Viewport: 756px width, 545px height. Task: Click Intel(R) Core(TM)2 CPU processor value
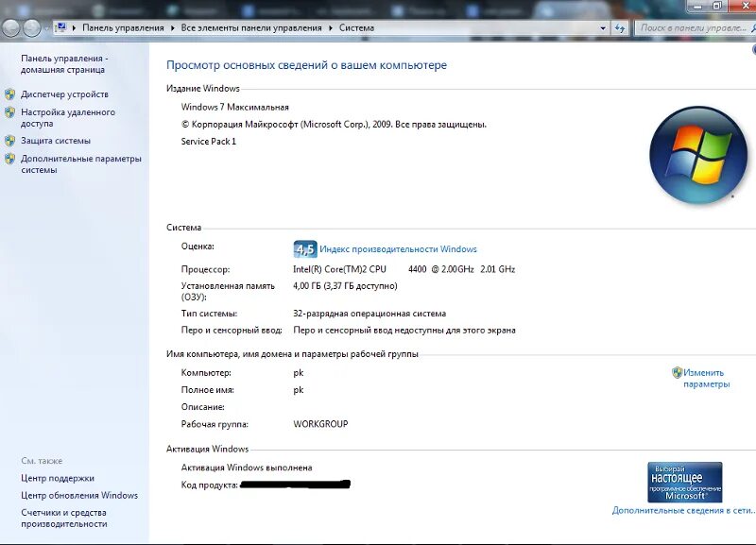pyautogui.click(x=404, y=269)
